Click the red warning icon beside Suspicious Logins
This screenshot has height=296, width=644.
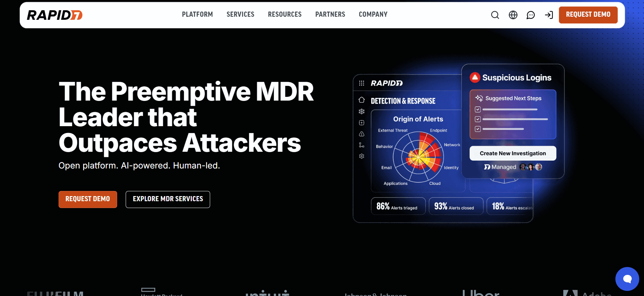point(475,78)
